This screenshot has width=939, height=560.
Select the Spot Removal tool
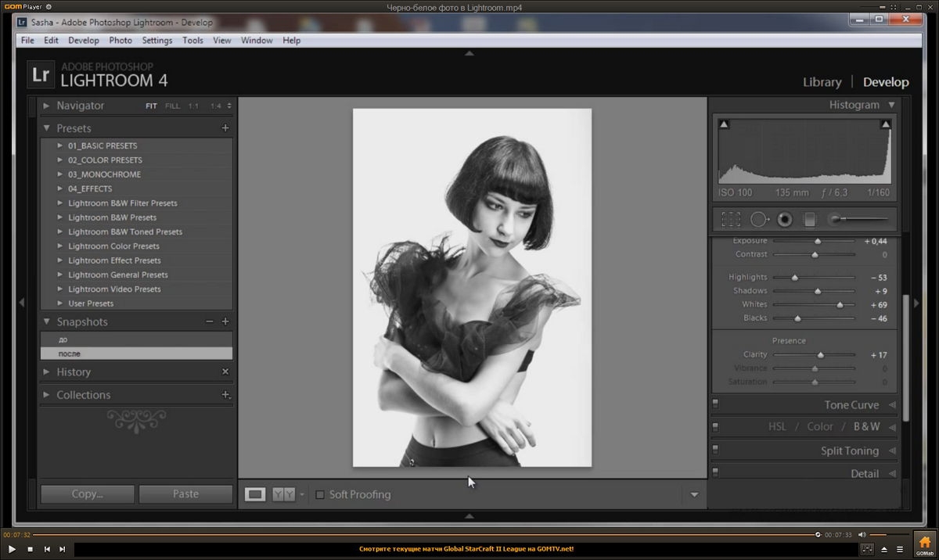760,220
